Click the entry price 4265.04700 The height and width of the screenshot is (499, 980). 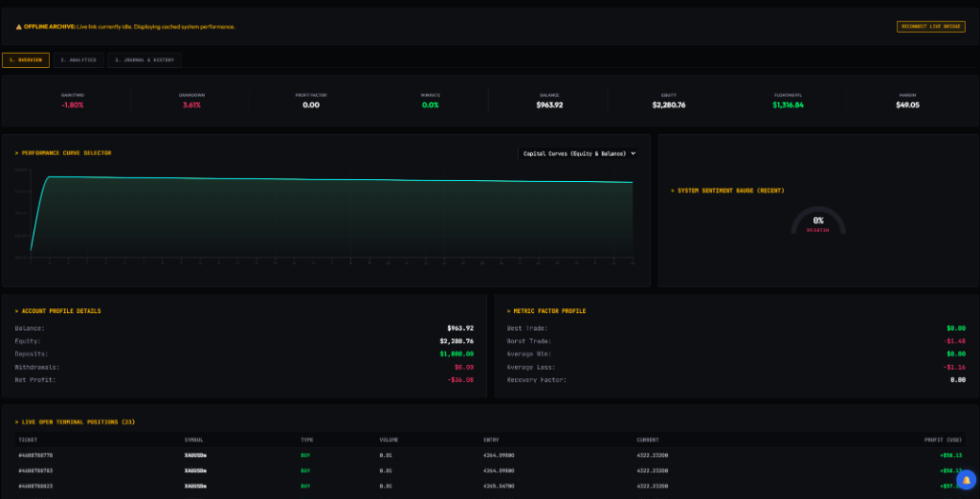click(499, 486)
